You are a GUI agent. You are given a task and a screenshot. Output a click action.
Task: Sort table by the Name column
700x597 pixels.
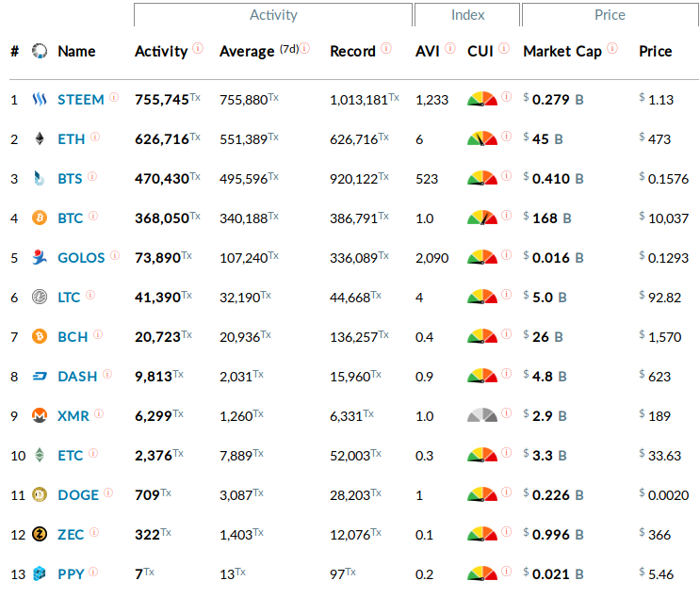(76, 52)
